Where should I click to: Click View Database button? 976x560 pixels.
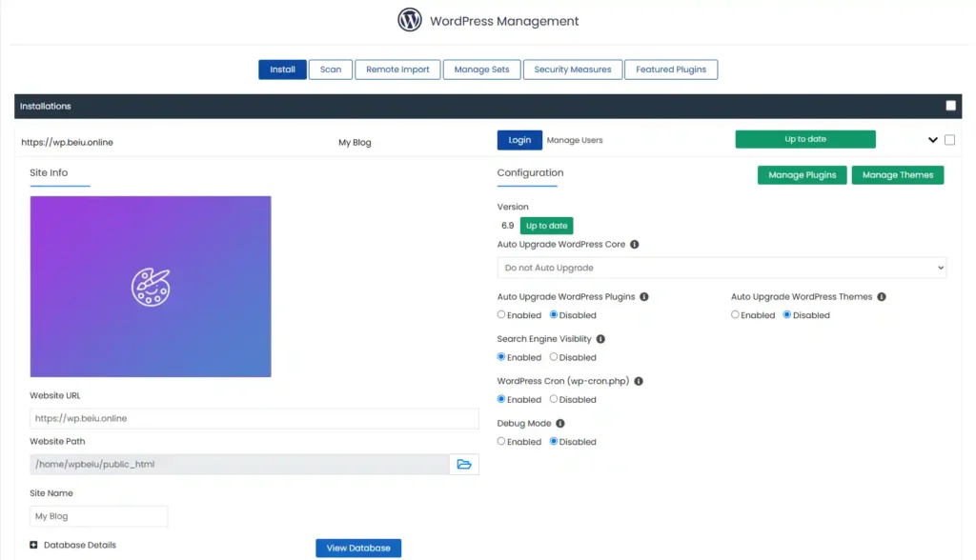(x=358, y=549)
